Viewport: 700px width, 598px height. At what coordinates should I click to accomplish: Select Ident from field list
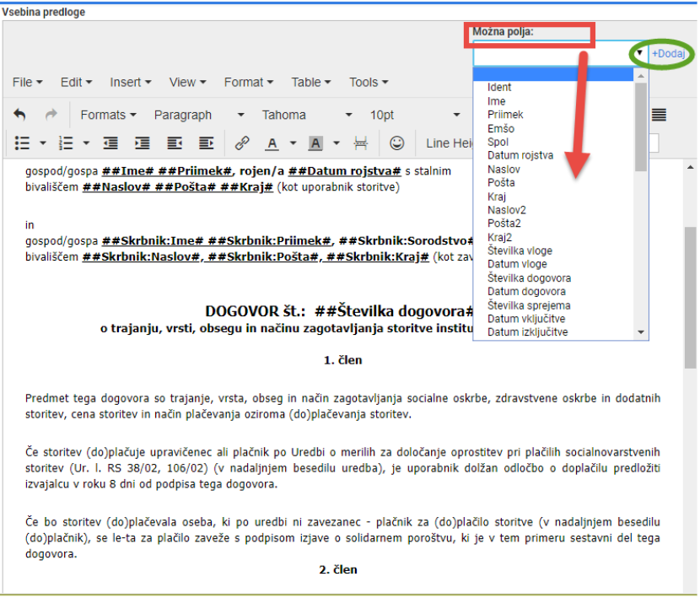pos(553,88)
